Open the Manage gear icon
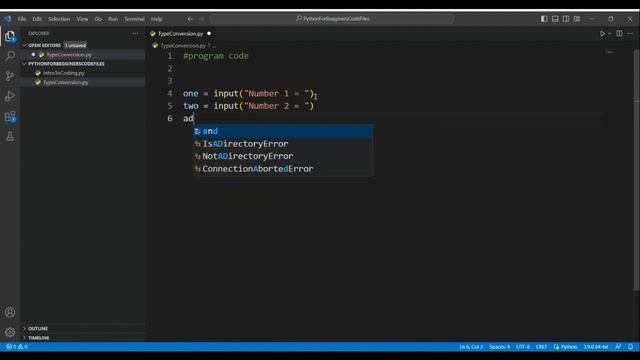This screenshot has width=640, height=360. coord(10,332)
